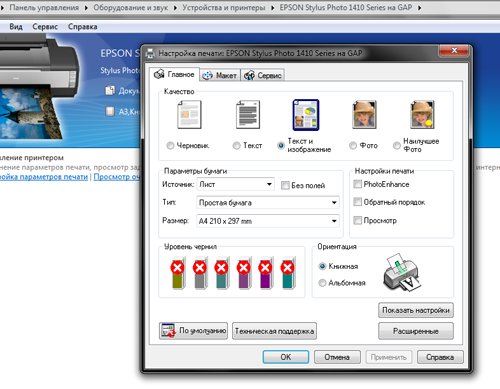Open the Тип dropdown showing Простая бумага
The height and width of the screenshot is (389, 500).
268,203
